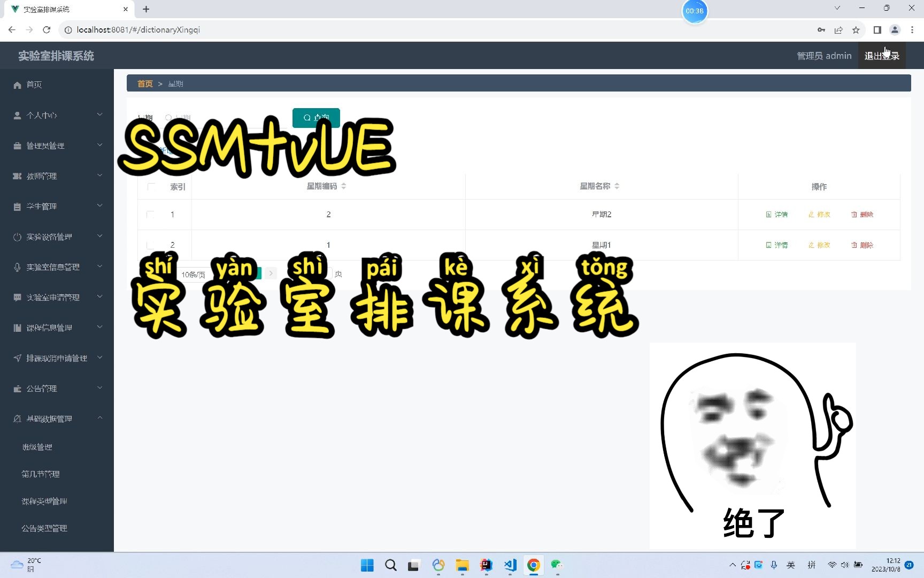Image resolution: width=924 pixels, height=578 pixels.
Task: Tick checkbox for row 星期2
Action: coord(150,215)
